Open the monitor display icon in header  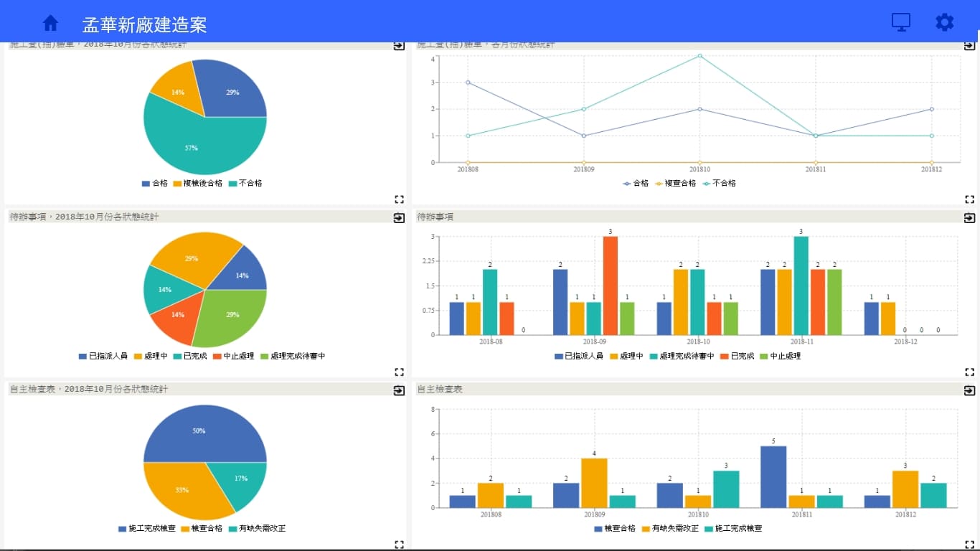(x=900, y=22)
